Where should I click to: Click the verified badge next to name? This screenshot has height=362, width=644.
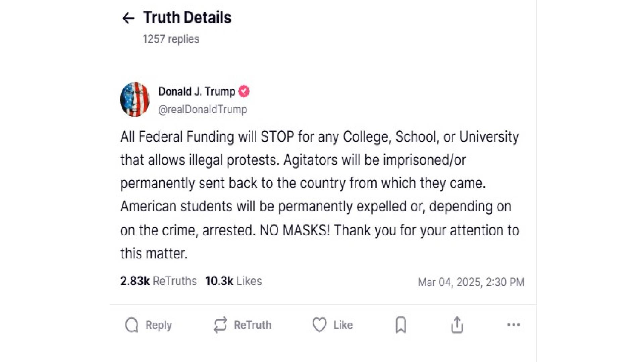(244, 91)
